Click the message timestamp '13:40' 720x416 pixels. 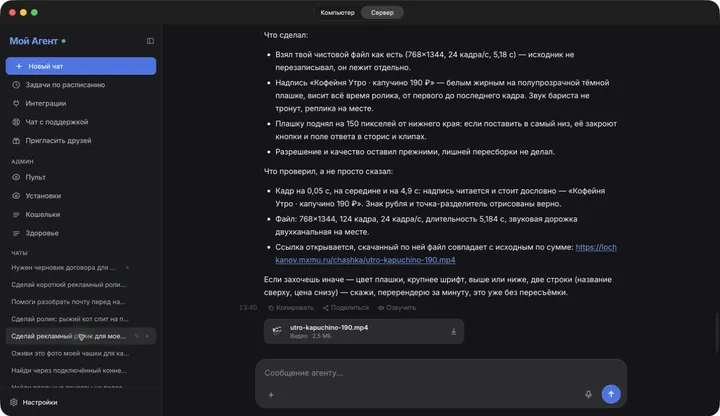[x=248, y=308]
